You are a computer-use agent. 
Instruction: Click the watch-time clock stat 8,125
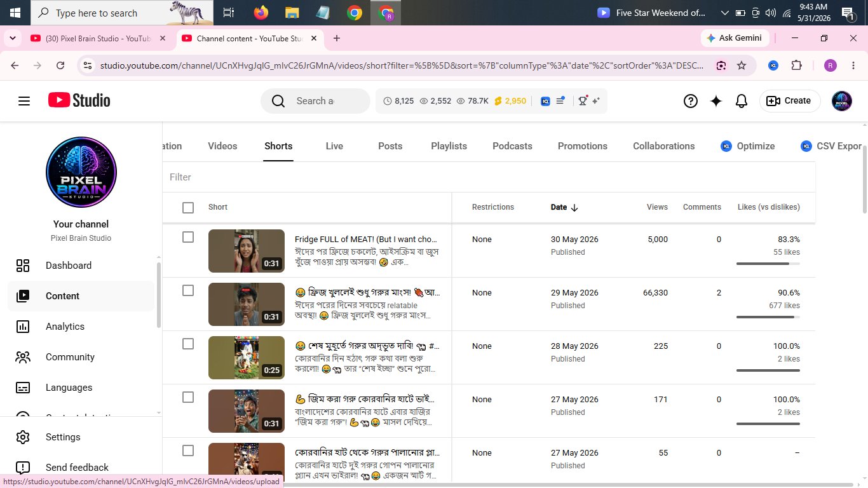398,101
